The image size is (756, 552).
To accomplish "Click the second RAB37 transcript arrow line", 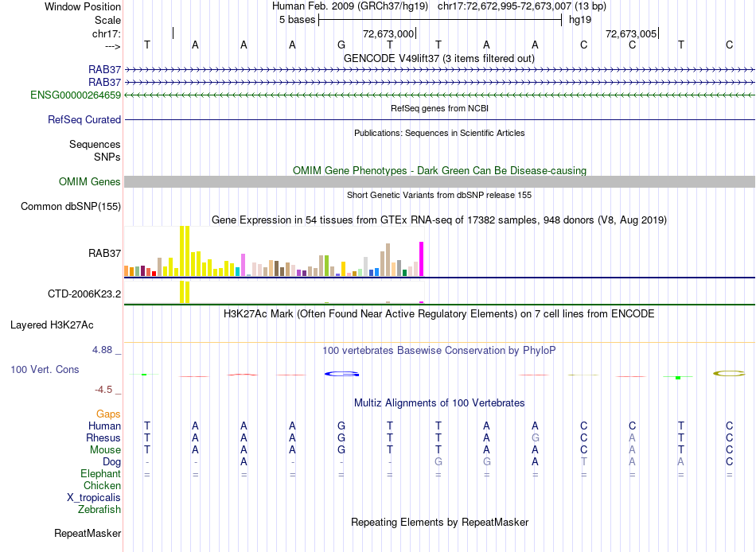I will (440, 83).
